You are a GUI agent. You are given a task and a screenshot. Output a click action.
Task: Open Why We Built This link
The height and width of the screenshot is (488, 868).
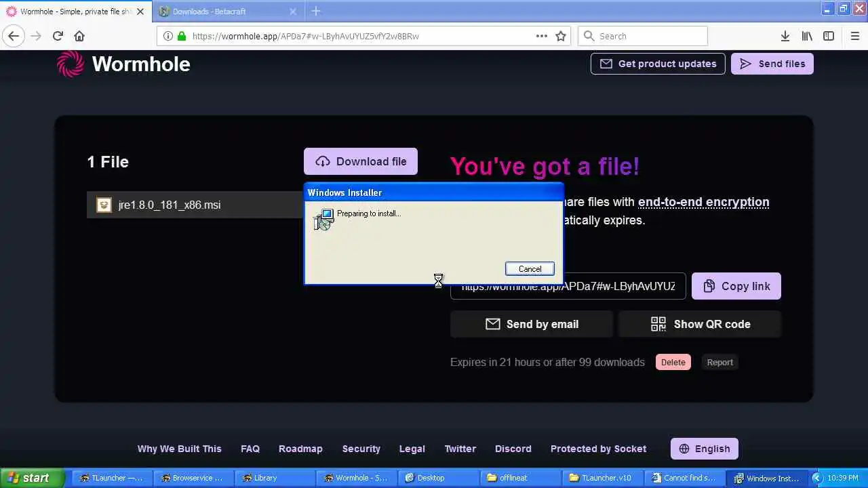click(179, 449)
